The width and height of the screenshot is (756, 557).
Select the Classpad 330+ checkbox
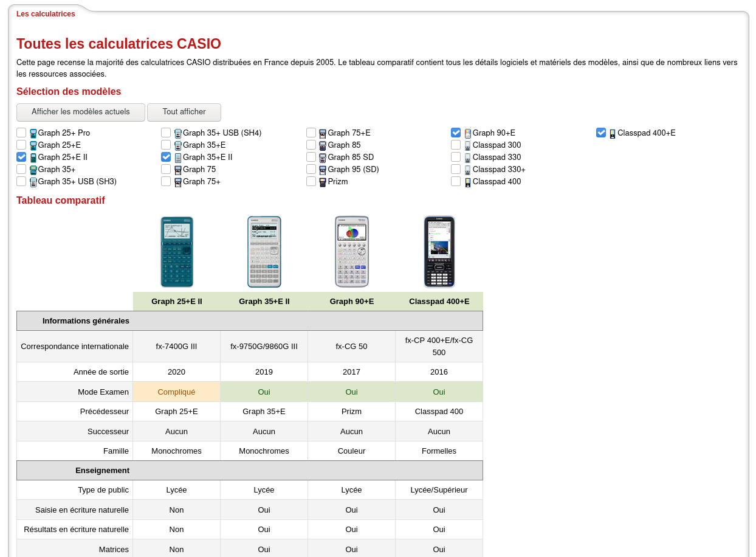pyautogui.click(x=456, y=169)
